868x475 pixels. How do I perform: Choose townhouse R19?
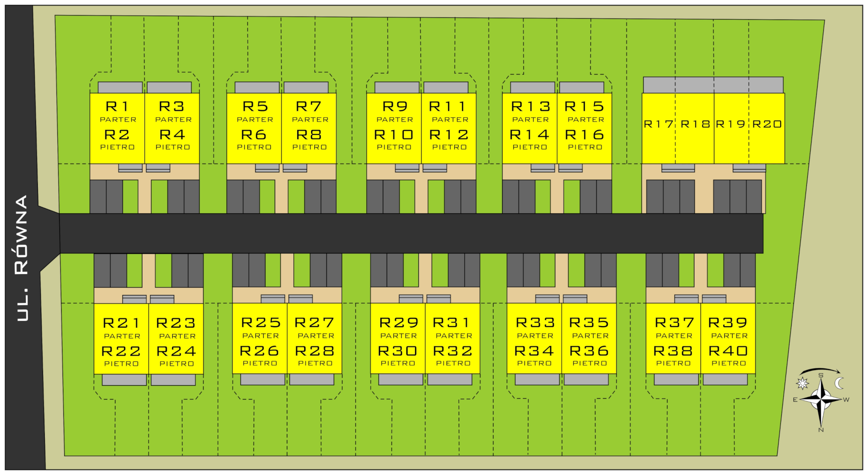click(731, 124)
